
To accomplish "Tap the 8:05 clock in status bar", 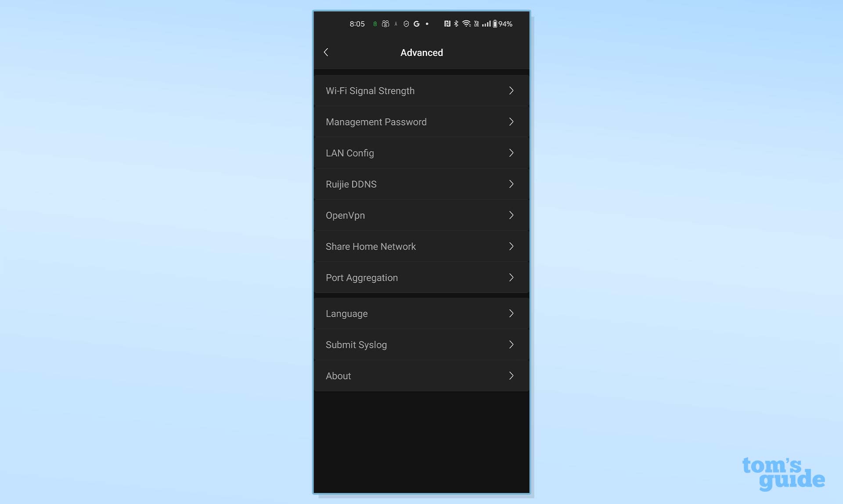I will tap(357, 24).
